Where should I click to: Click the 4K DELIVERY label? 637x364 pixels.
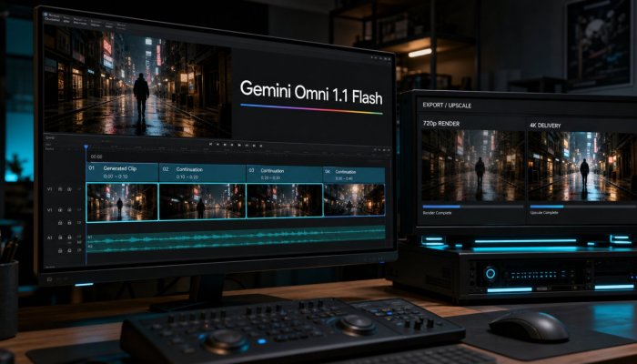pos(545,126)
